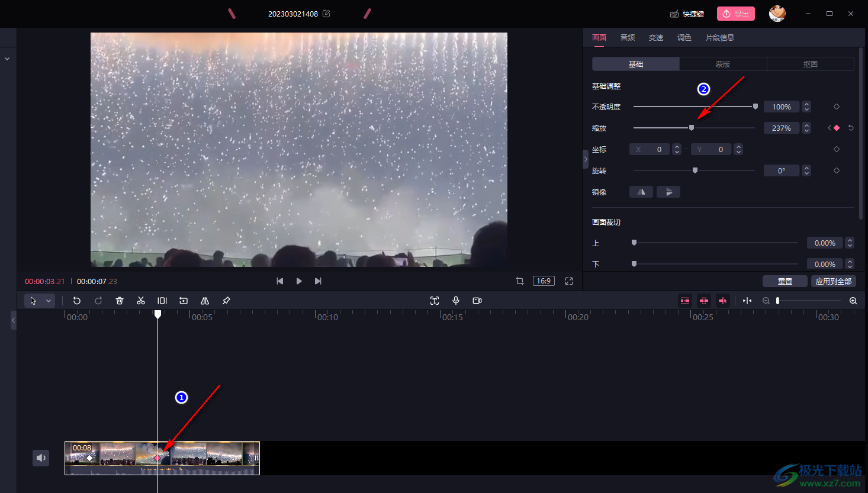868x493 pixels.
Task: Open the crop tool under preview
Action: point(520,281)
